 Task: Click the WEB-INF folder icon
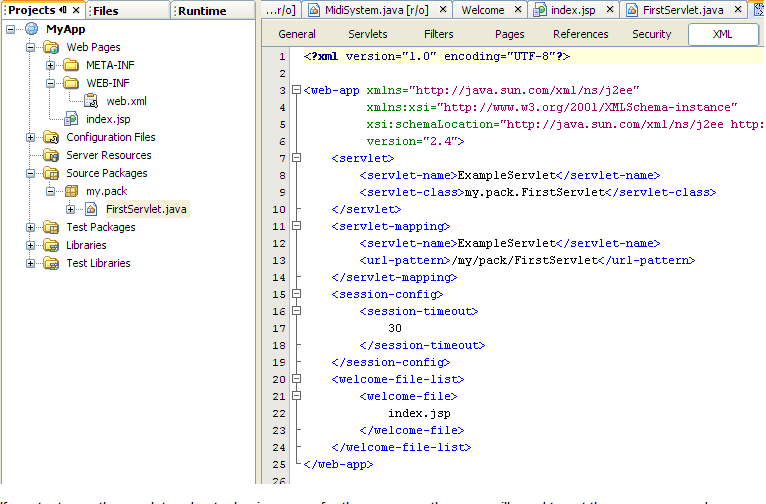[71, 83]
